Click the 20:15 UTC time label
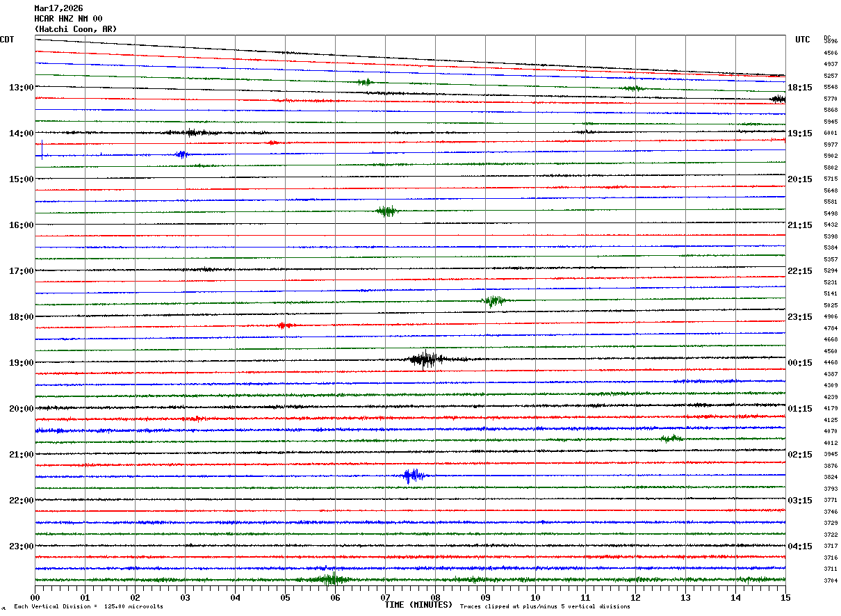The height and width of the screenshot is (616, 841). point(799,179)
